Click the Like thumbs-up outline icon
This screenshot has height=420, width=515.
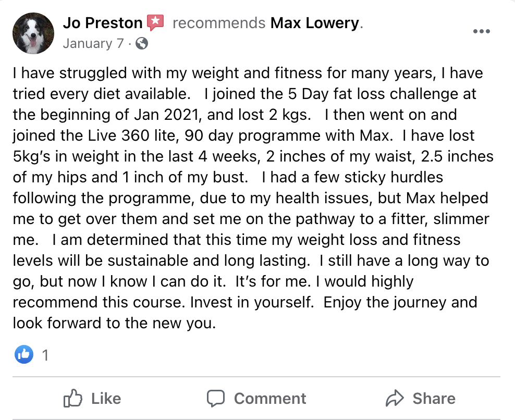coord(72,398)
